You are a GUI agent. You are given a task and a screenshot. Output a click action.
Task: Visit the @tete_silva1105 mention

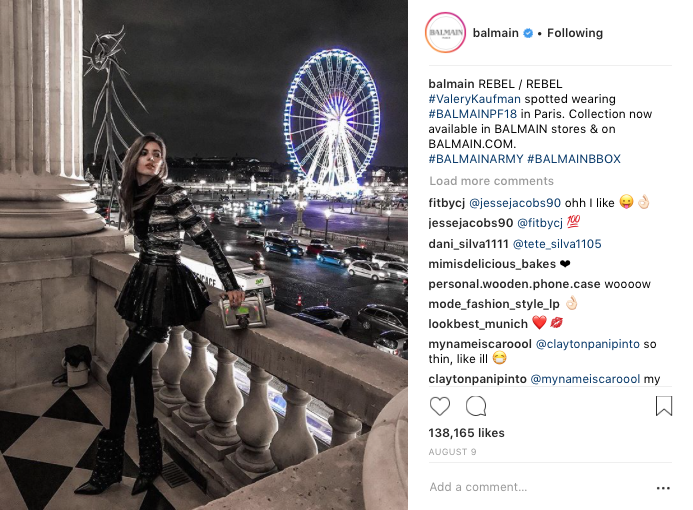[x=557, y=244]
